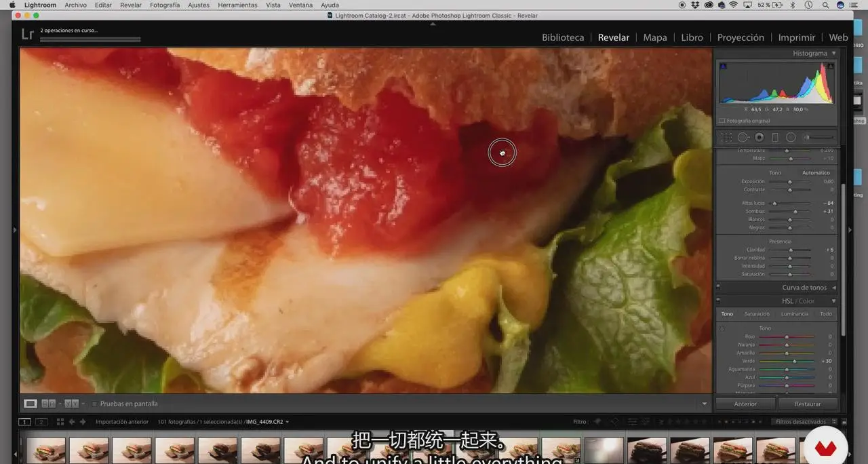This screenshot has height=464, width=868.
Task: Select the Spot Removal tool
Action: pos(743,137)
